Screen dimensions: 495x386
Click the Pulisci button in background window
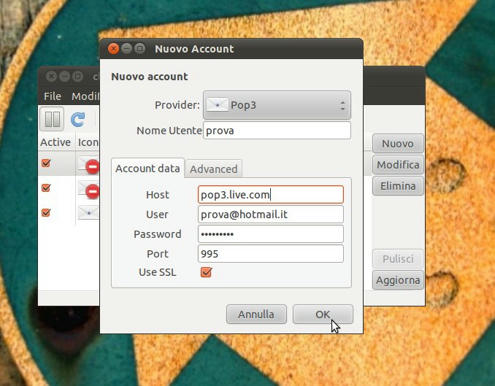click(398, 259)
